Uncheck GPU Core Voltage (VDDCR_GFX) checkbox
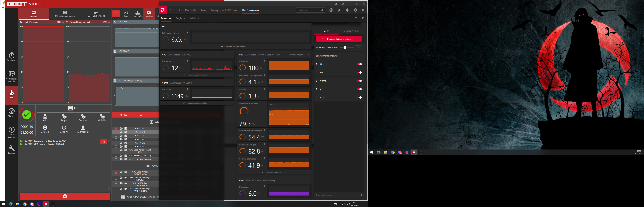 tap(116, 173)
